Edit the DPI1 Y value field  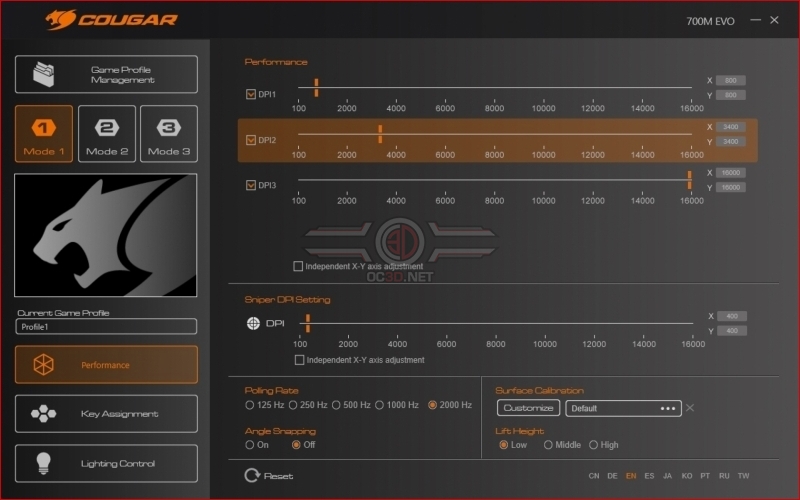(731, 95)
